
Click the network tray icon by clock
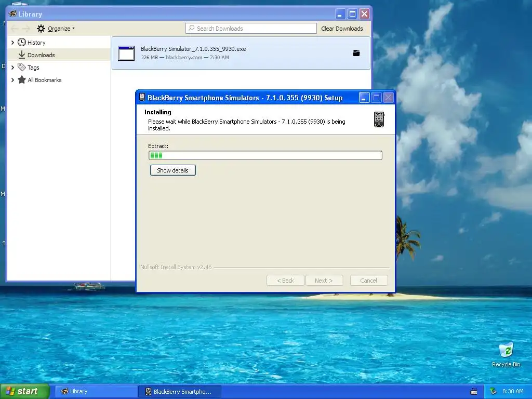494,391
